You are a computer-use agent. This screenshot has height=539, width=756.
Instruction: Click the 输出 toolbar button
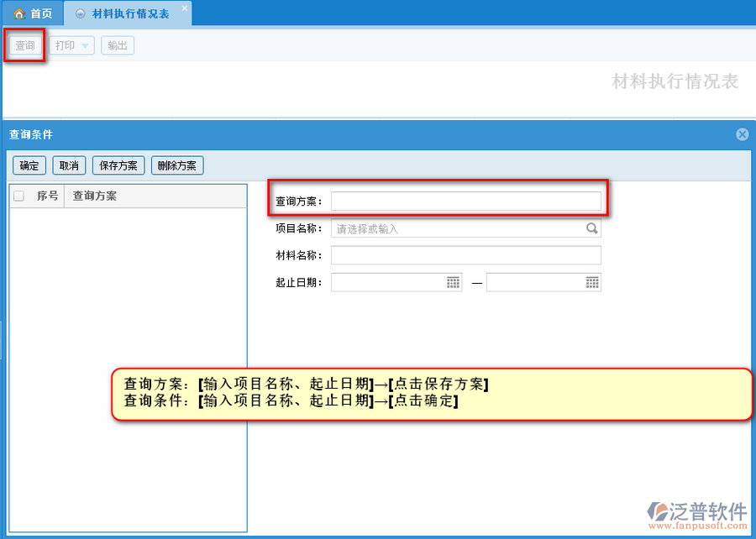118,45
